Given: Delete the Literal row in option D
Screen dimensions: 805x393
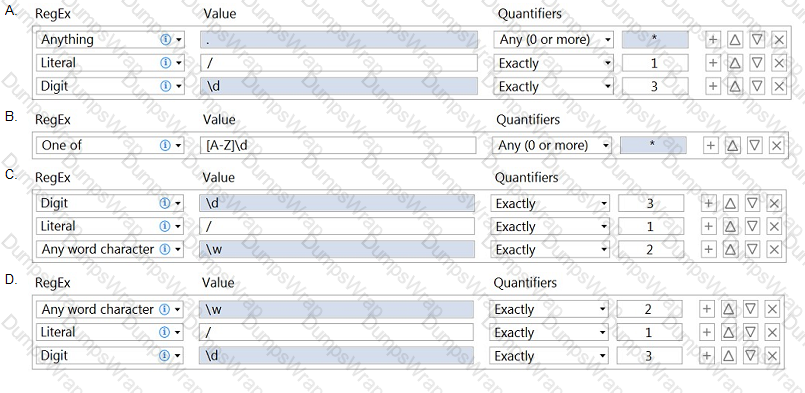Looking at the screenshot, I should tap(772, 332).
